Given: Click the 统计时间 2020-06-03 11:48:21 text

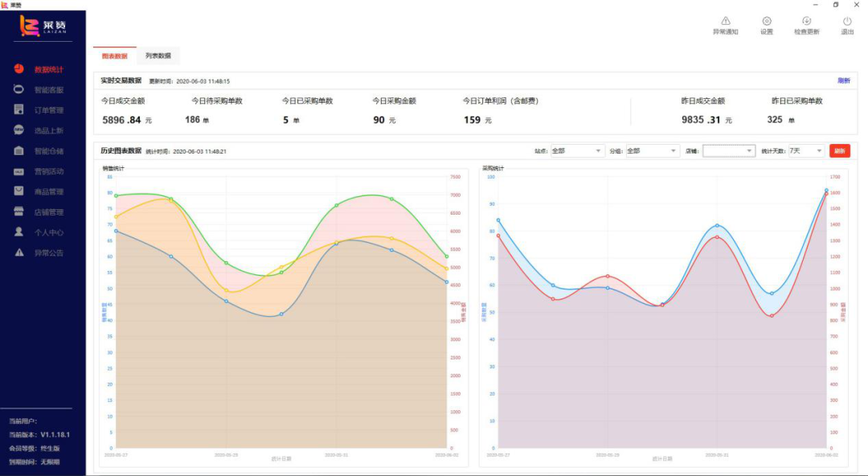Looking at the screenshot, I should pos(186,151).
